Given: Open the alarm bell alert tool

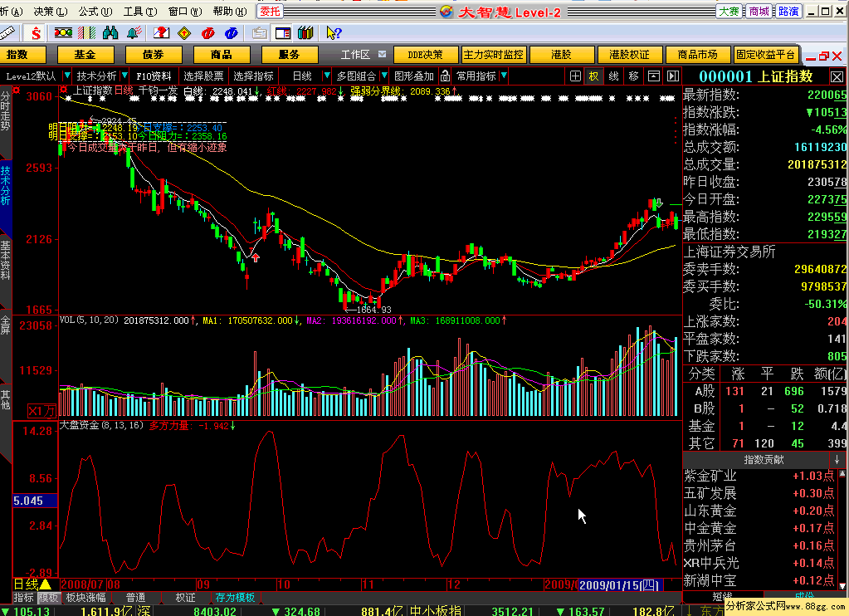Looking at the screenshot, I should coord(134,33).
